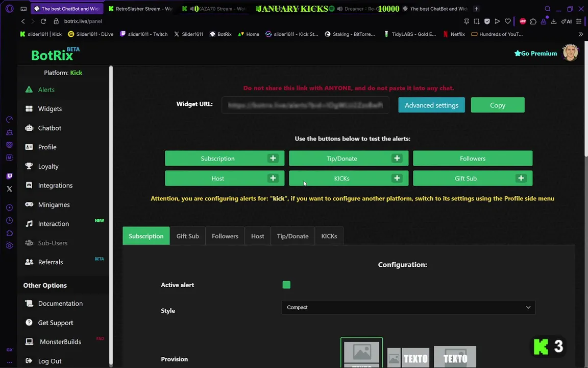Viewport: 588px width, 368px height.
Task: Open the Alerts section in sidebar
Action: pos(46,90)
